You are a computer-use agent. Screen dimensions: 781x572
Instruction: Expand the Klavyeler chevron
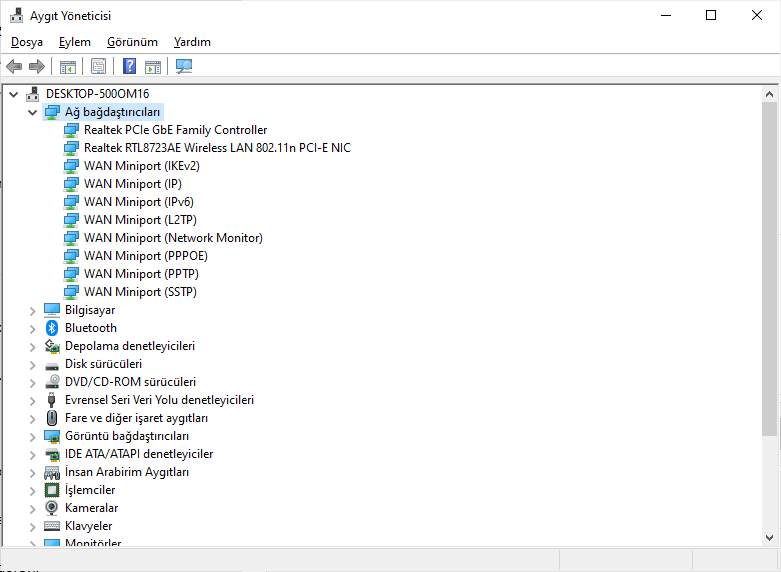tap(33, 526)
